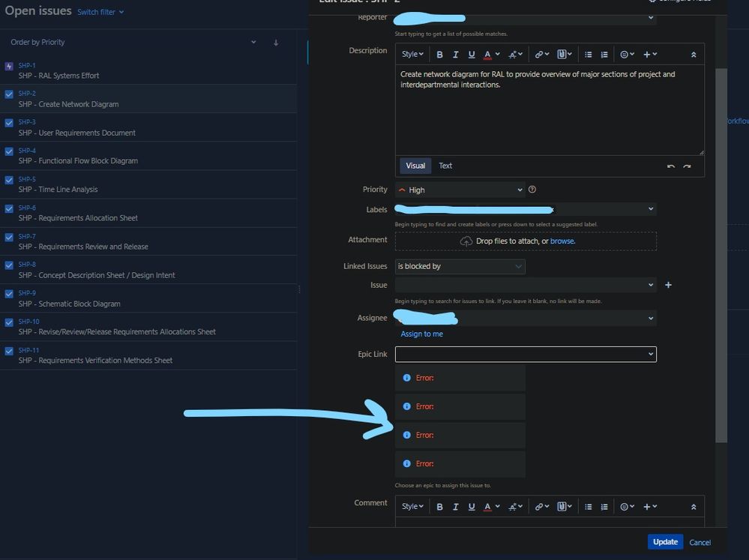This screenshot has width=749, height=560.
Task: Switch to the Text editing tab
Action: pyautogui.click(x=445, y=166)
